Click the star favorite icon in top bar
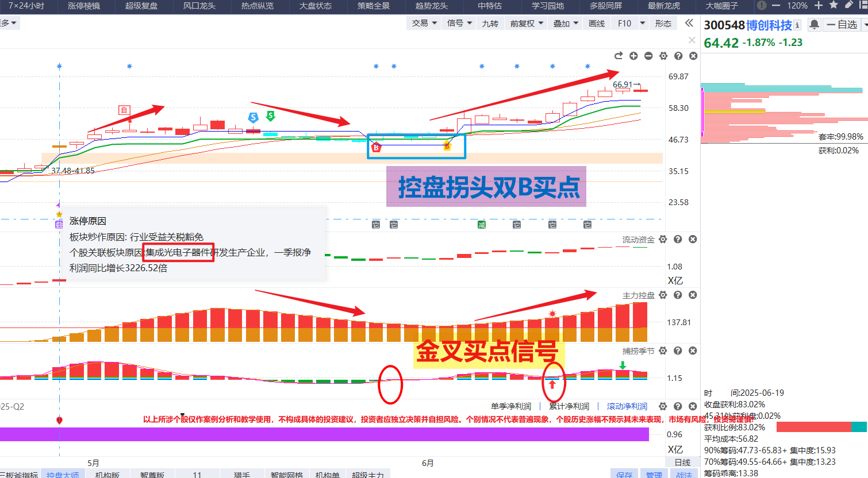 834,5
